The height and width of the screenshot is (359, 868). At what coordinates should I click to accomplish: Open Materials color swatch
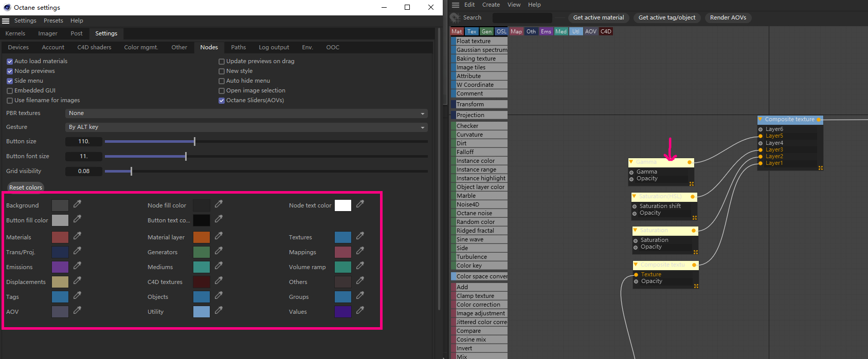tap(60, 237)
